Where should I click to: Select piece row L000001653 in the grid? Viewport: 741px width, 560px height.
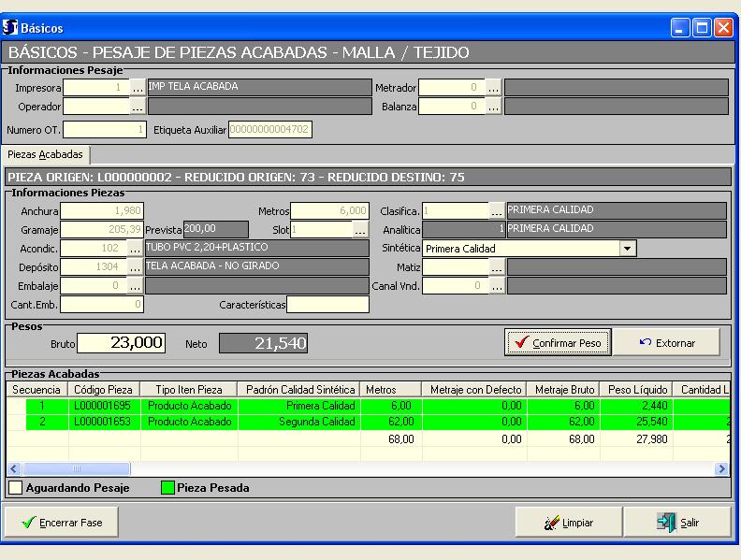[106, 422]
